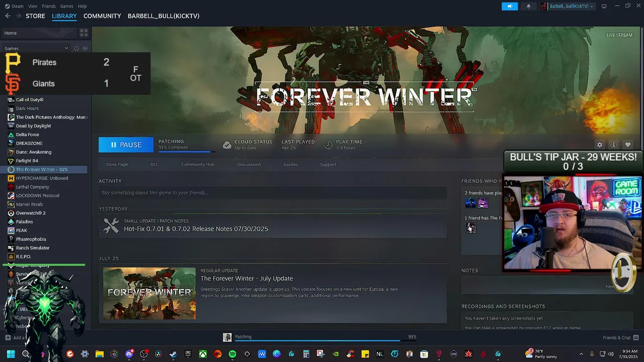The height and width of the screenshot is (362, 644).
Task: Open the DLC link
Action: (x=154, y=164)
